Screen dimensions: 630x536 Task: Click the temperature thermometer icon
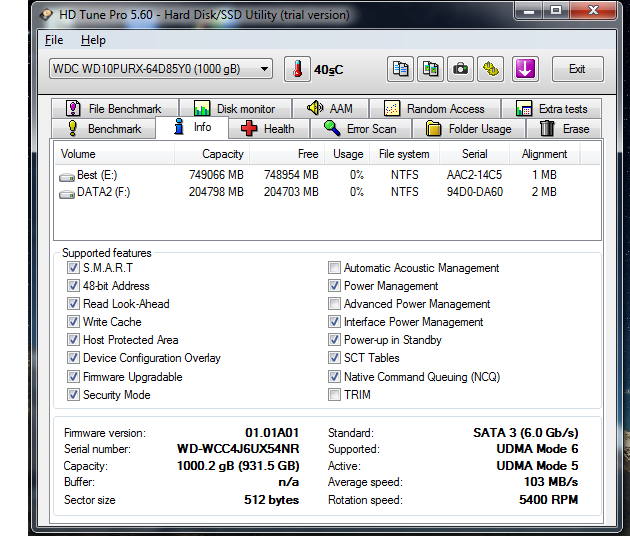[x=297, y=69]
